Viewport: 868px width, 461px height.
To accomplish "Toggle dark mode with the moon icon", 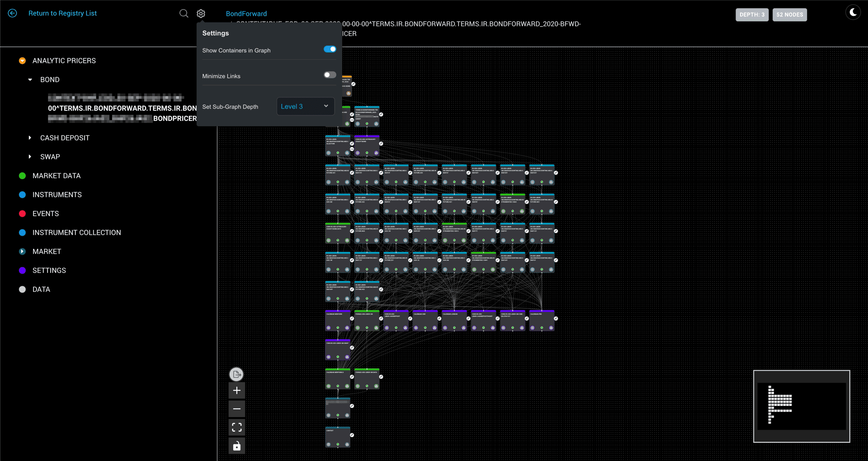I will [x=853, y=12].
